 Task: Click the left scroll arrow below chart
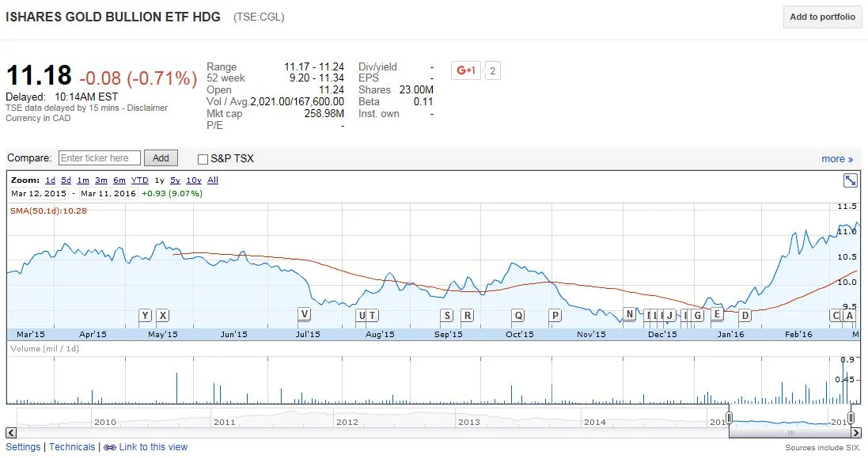(11, 433)
